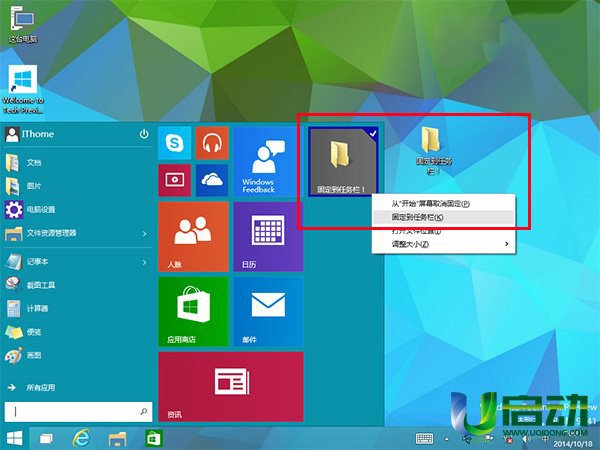Choose 从"开始"屏幕取消固定(P) in context menu

pyautogui.click(x=443, y=204)
